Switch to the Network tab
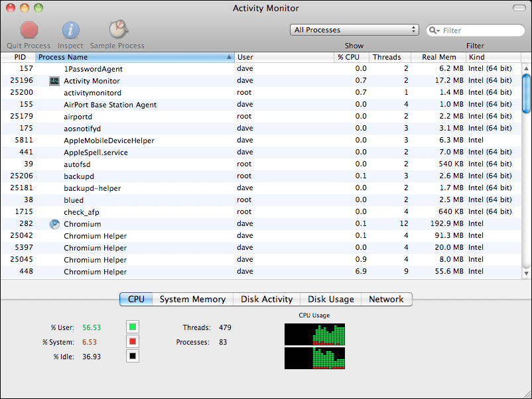 coord(387,300)
